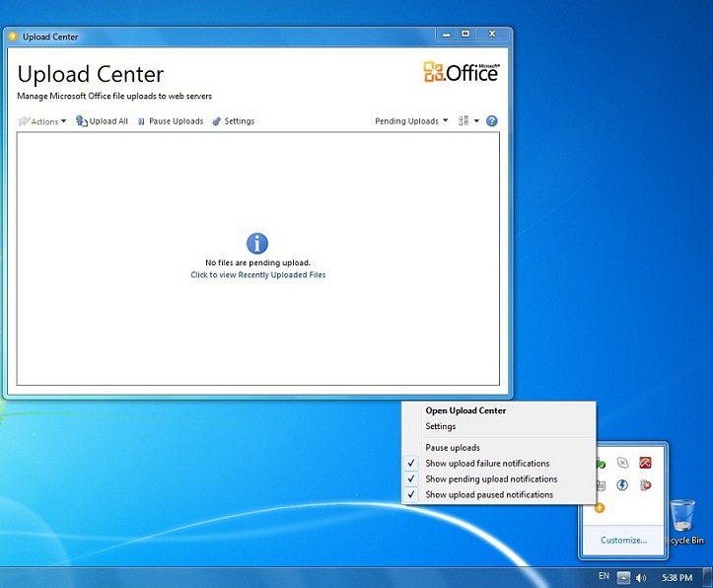The height and width of the screenshot is (588, 713).
Task: Click the Customize... link in tray popup
Action: (623, 540)
